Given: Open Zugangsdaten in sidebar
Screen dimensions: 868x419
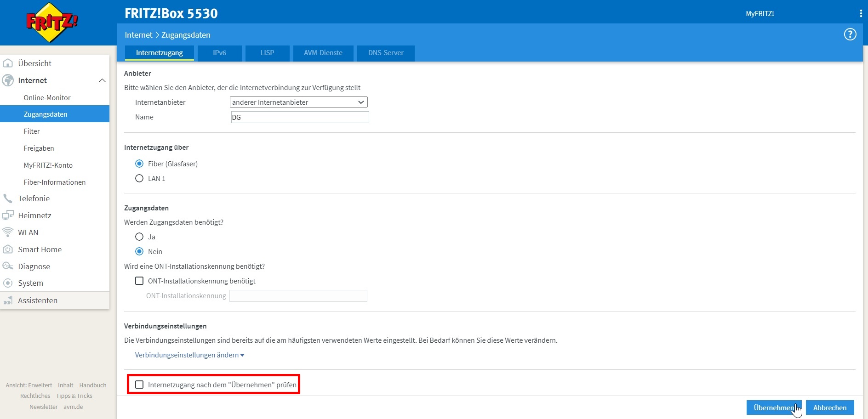Looking at the screenshot, I should (x=55, y=114).
